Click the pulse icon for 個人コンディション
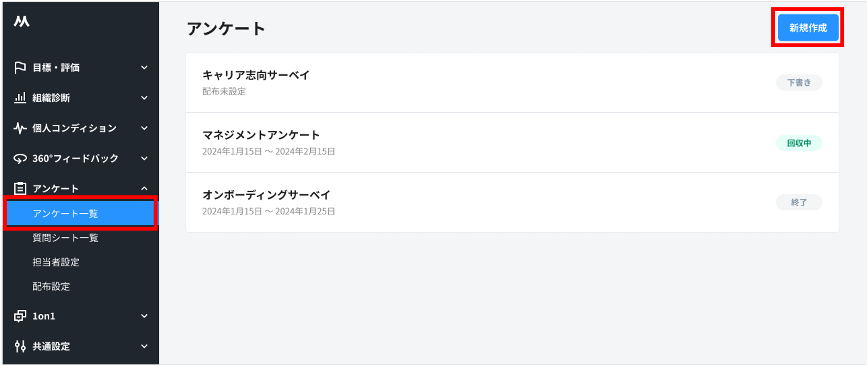 click(x=20, y=128)
